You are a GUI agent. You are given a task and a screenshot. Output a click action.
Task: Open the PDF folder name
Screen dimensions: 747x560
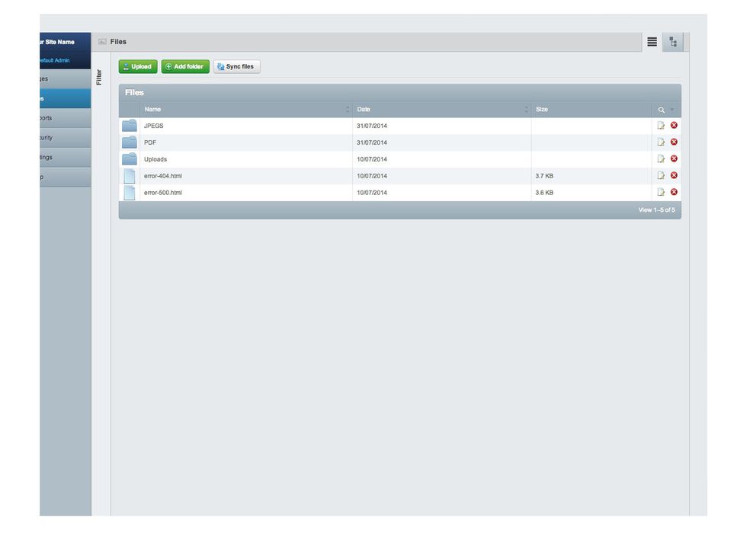click(x=150, y=142)
